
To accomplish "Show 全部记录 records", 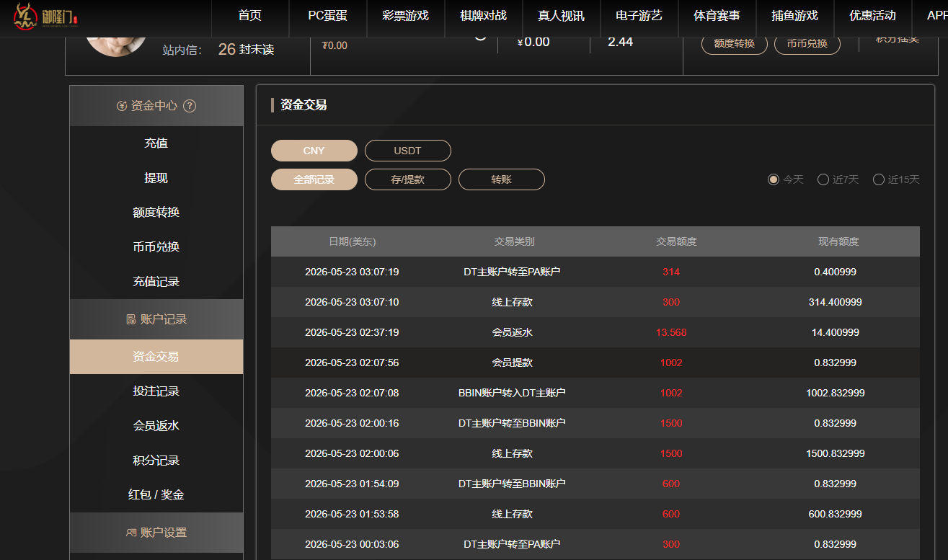I will [x=314, y=179].
